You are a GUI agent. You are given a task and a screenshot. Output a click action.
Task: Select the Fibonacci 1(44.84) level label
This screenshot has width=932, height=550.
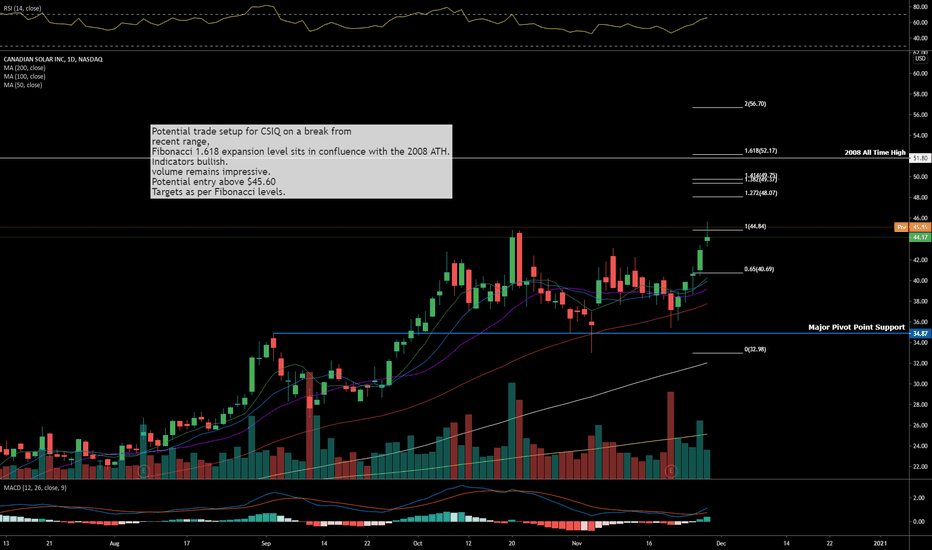[x=755, y=227]
